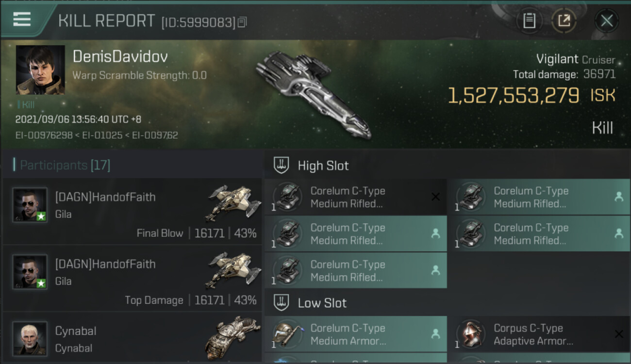
Task: Click the Cynabal pilot portrait
Action: [x=30, y=339]
